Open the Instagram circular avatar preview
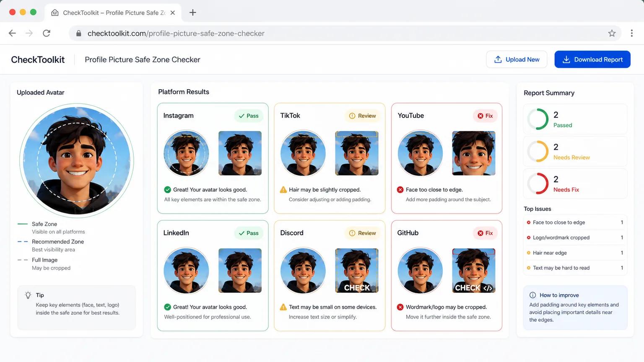Viewport: 644px width, 362px height. coord(186,153)
